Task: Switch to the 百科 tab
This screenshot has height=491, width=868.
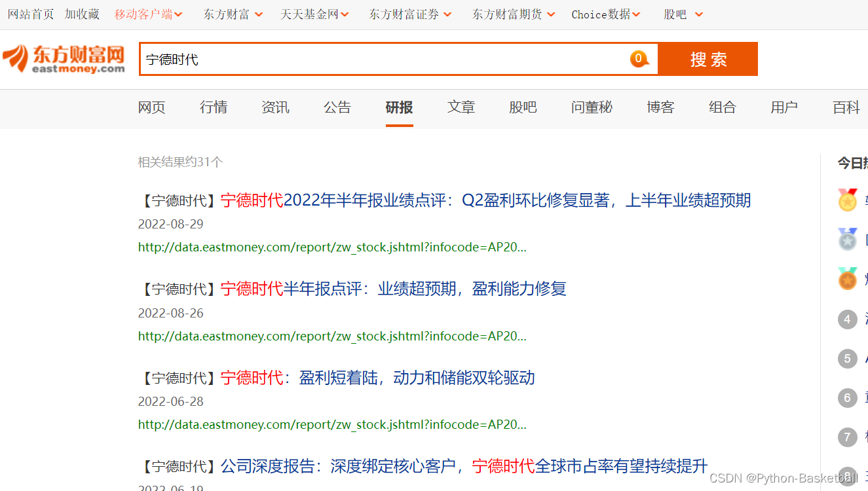Action: [846, 107]
